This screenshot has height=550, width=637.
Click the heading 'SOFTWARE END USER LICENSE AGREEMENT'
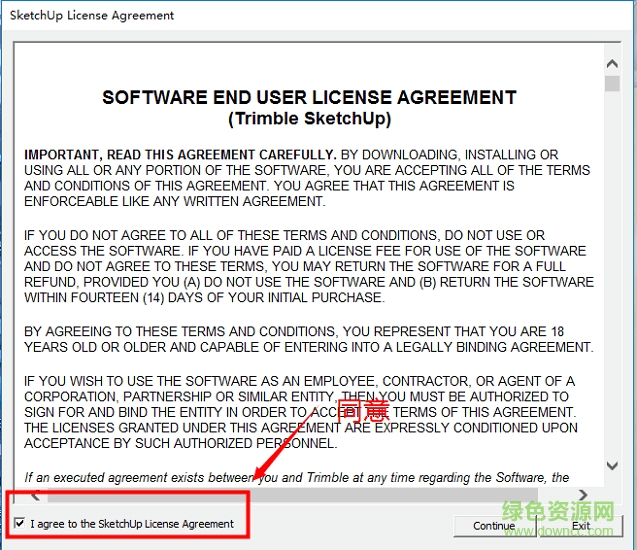[x=309, y=97]
